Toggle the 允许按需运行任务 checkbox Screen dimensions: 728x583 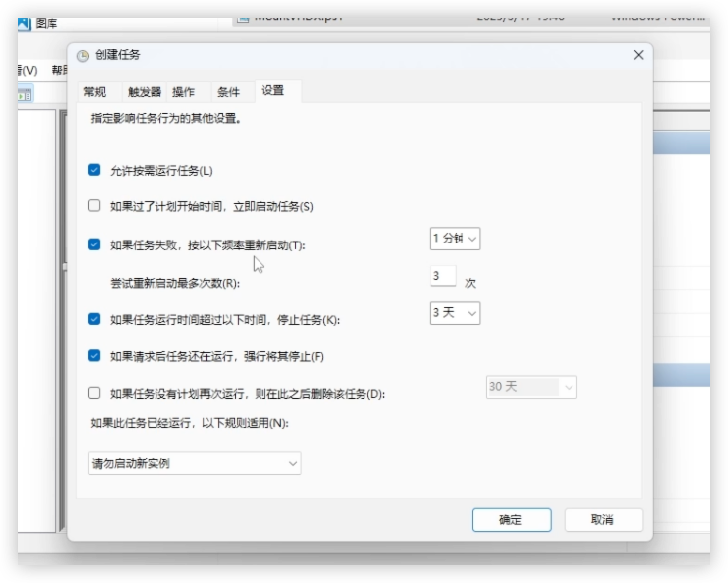pyautogui.click(x=94, y=170)
